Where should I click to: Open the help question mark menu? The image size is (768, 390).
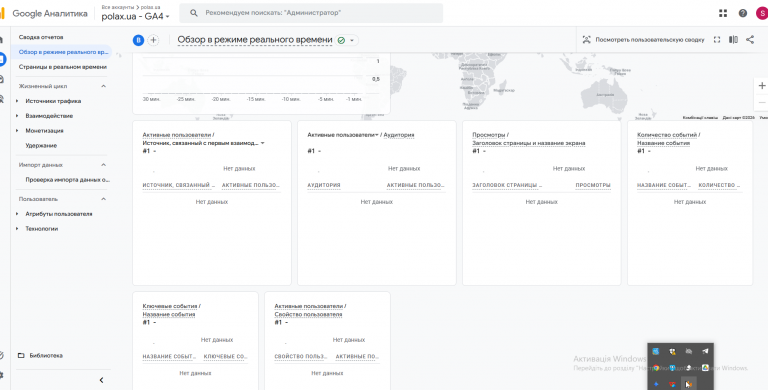[743, 13]
